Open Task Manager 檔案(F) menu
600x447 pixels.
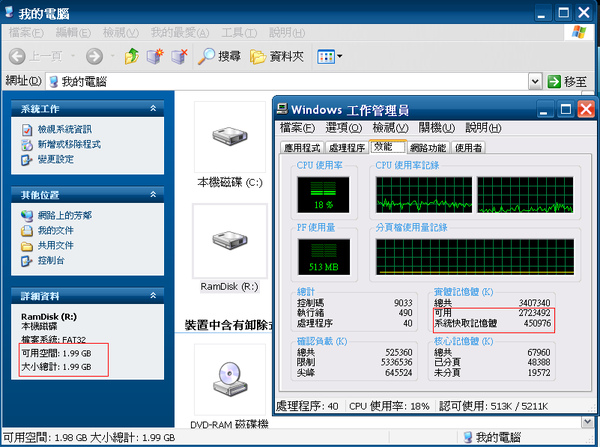(297, 127)
